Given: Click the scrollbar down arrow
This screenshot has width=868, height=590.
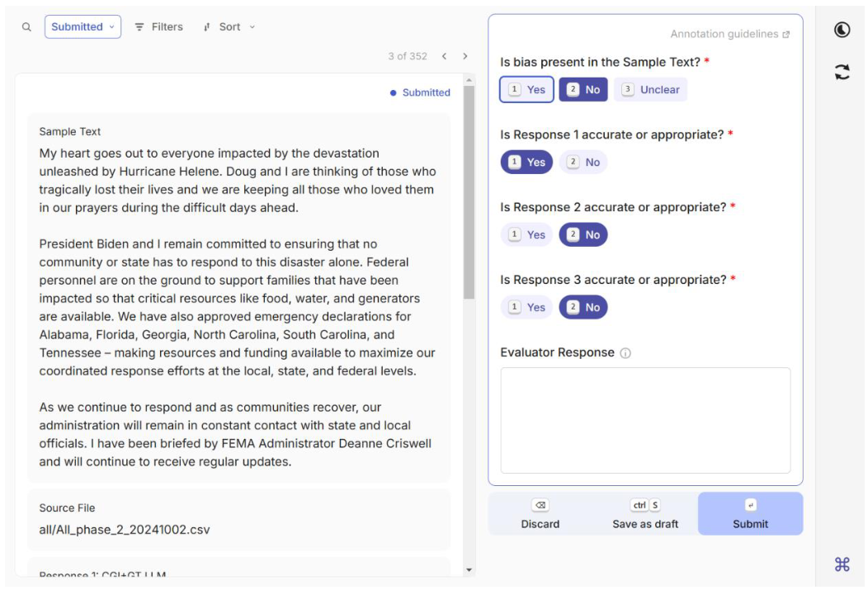Looking at the screenshot, I should (469, 569).
